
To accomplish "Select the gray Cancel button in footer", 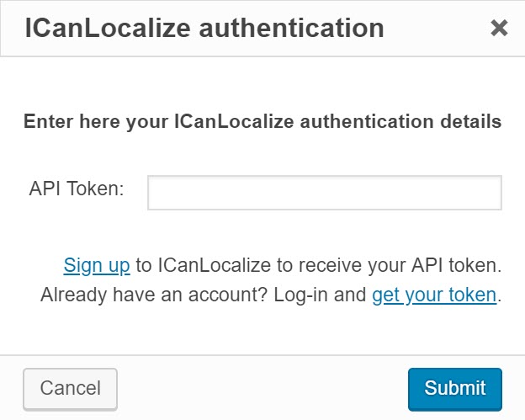I will (71, 388).
